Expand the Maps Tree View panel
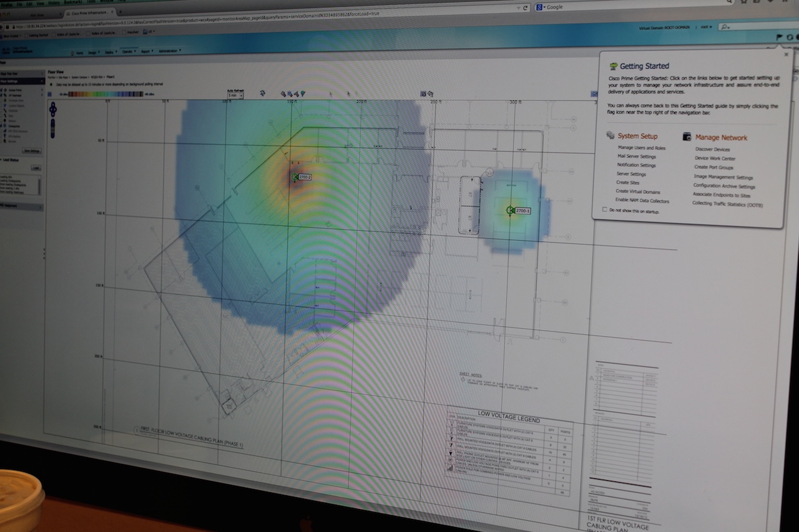The width and height of the screenshot is (799, 532). click(x=22, y=74)
